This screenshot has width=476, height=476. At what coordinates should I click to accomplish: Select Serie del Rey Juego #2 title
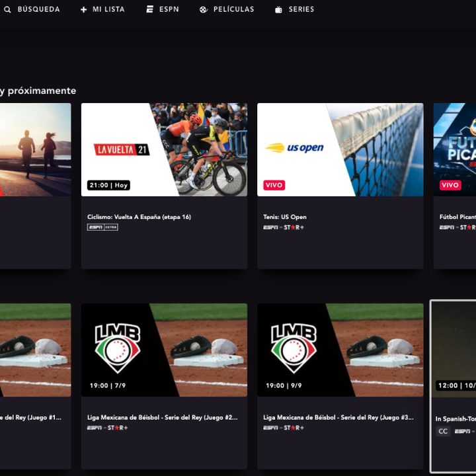click(x=163, y=417)
